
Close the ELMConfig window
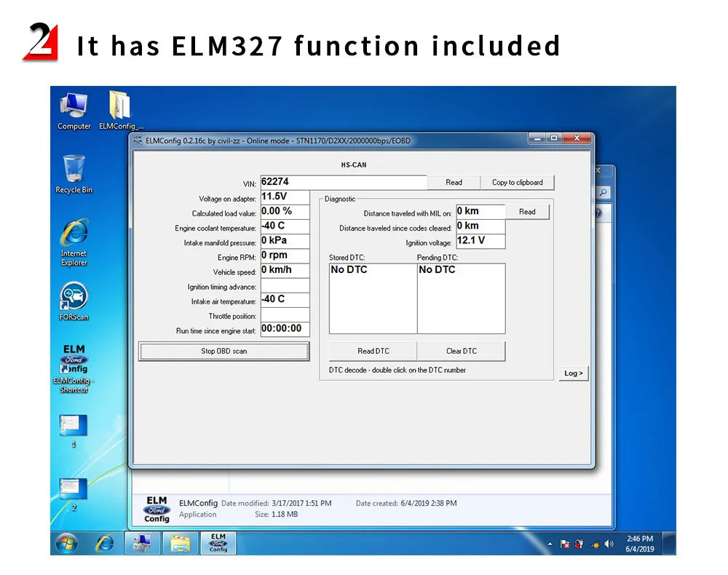[577, 138]
